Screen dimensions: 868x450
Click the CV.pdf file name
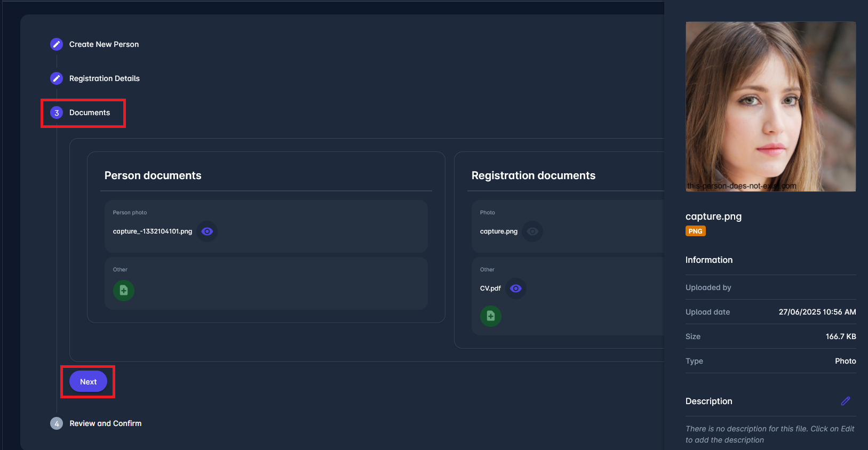[490, 288]
